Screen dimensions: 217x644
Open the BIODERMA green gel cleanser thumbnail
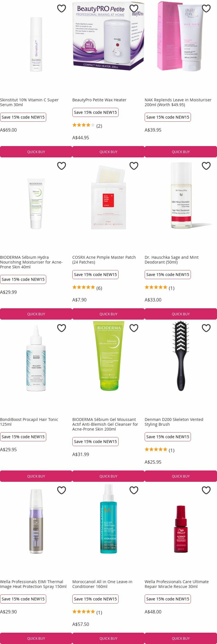108,355
